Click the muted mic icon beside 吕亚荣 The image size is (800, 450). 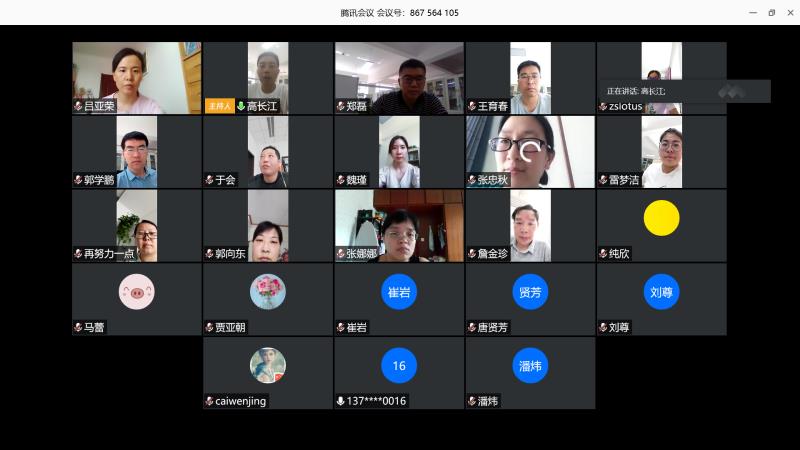pos(78,106)
